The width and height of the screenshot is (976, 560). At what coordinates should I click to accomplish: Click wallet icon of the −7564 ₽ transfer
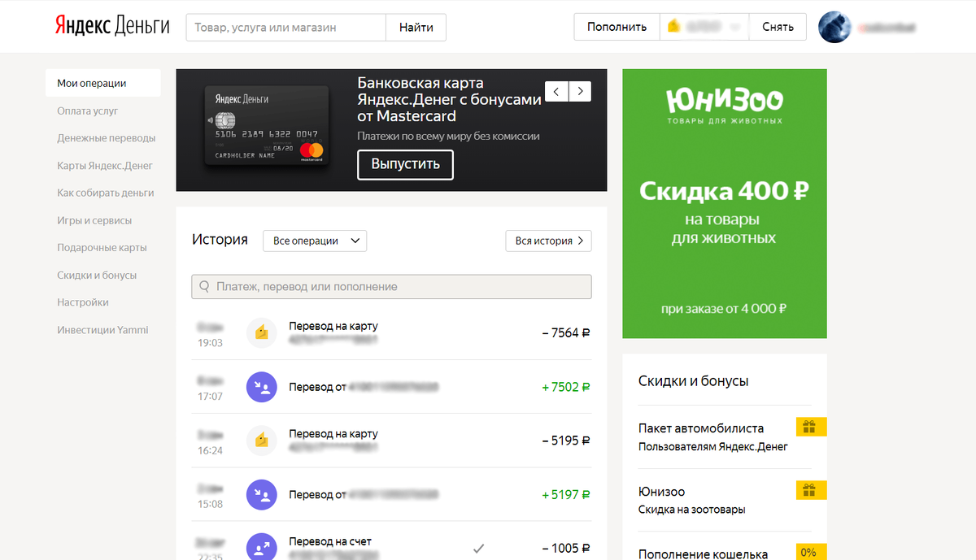(262, 333)
